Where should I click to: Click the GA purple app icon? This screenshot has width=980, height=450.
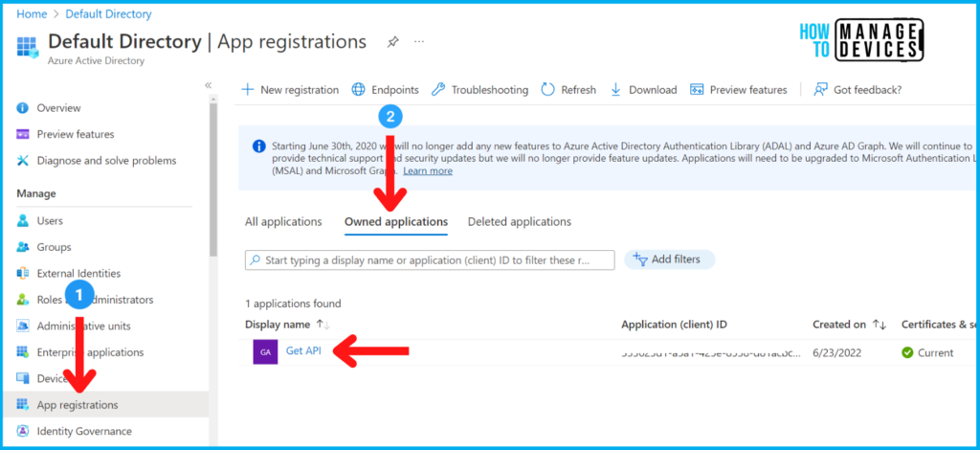click(266, 352)
